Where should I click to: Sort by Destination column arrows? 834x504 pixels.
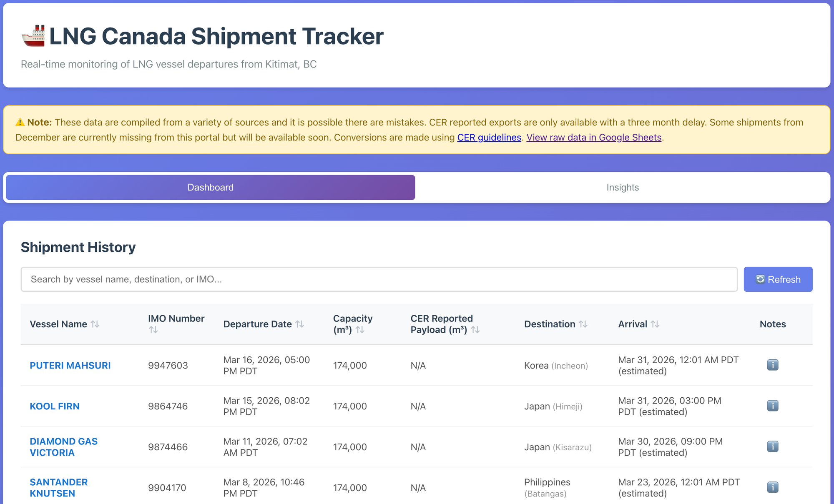[x=583, y=324]
